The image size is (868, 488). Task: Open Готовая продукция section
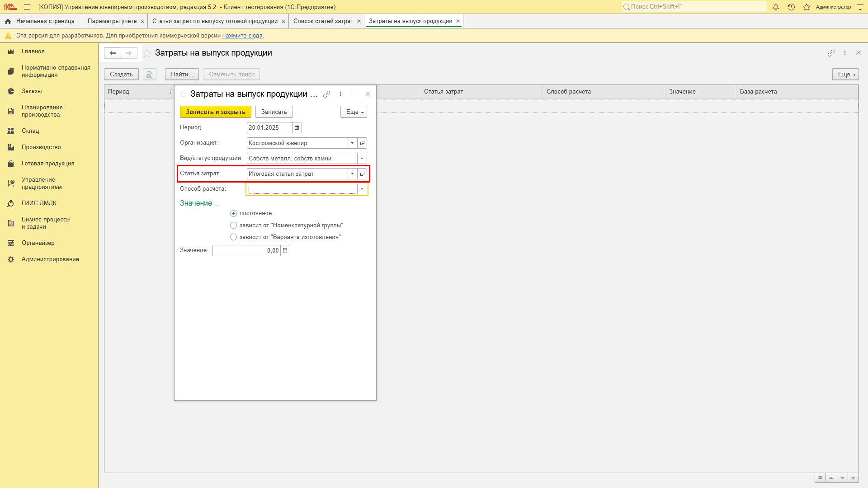click(48, 164)
